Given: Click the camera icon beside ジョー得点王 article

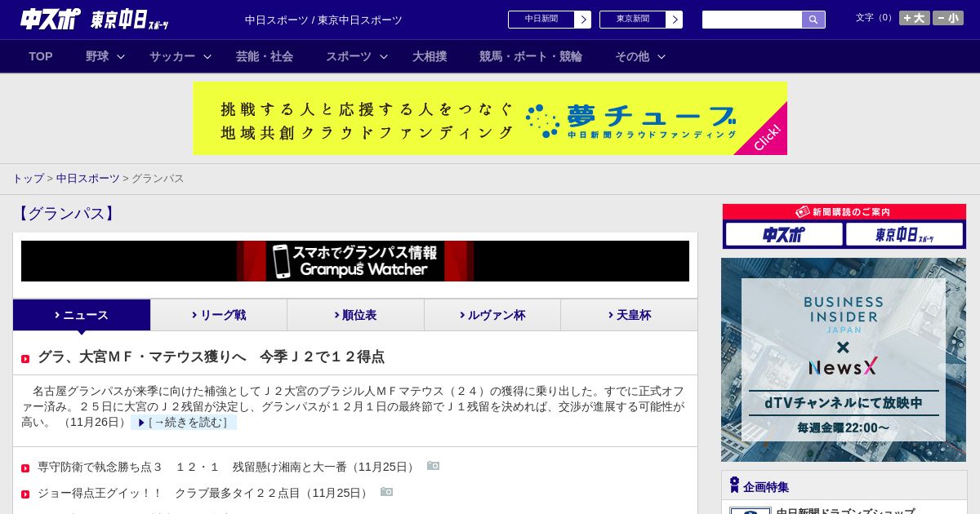Looking at the screenshot, I should (x=386, y=492).
